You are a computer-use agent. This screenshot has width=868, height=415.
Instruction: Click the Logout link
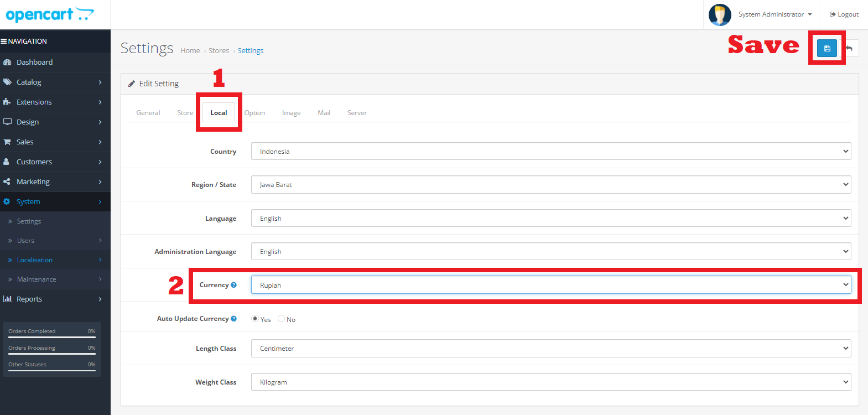coord(844,14)
